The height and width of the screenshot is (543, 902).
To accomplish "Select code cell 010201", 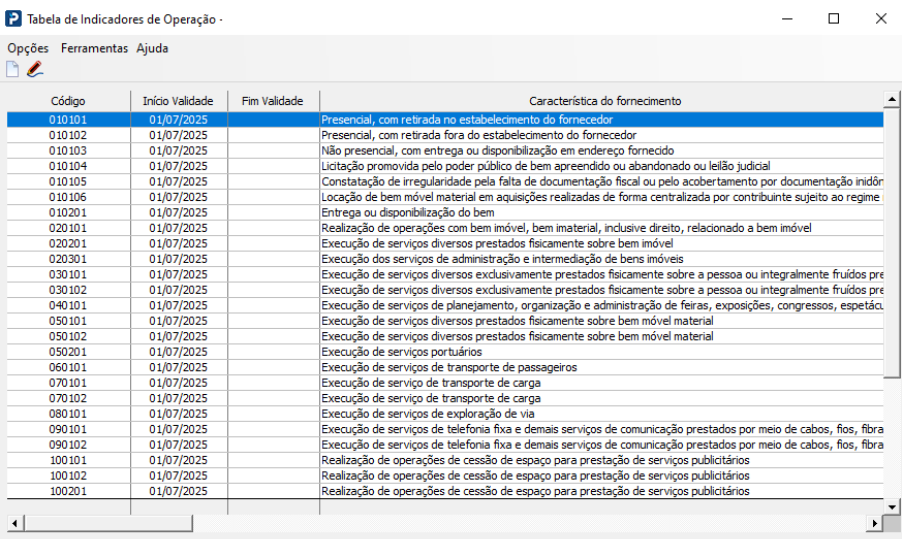I will 68,213.
